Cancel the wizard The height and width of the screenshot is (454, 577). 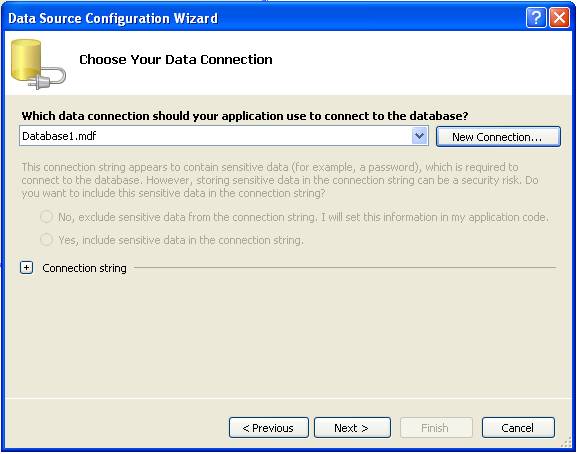518,428
